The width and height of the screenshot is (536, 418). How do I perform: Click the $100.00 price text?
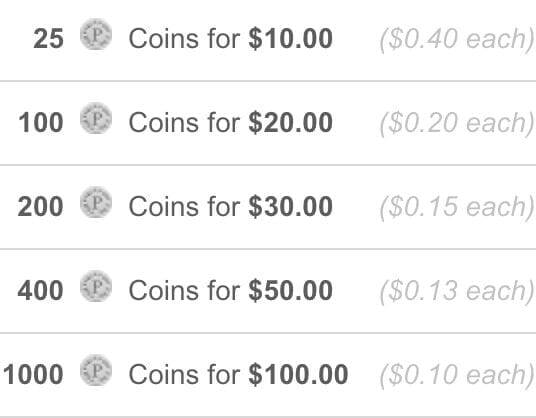tap(298, 375)
